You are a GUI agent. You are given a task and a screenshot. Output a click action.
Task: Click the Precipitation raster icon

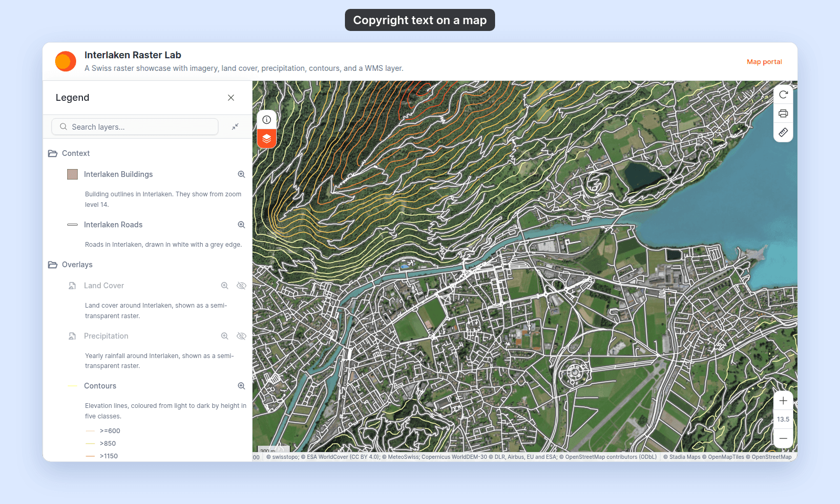[72, 336]
